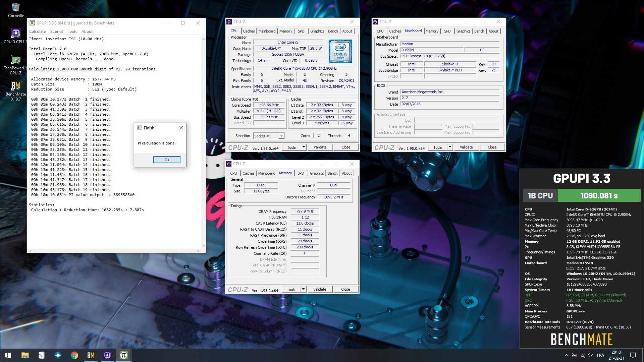Click the CPU-Z Mainboard window title icon
The width and height of the screenshot is (644, 362).
(x=375, y=22)
